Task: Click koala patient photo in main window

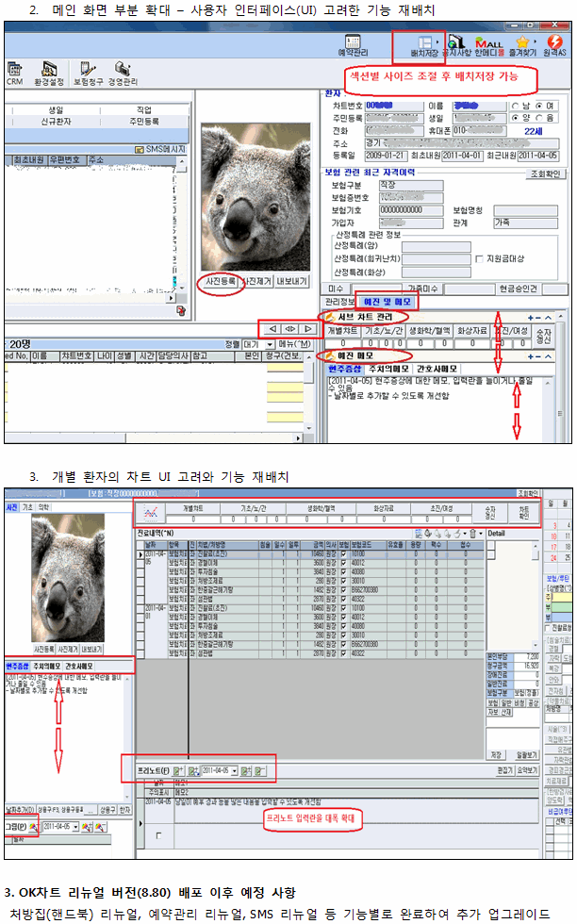Action: click(256, 197)
